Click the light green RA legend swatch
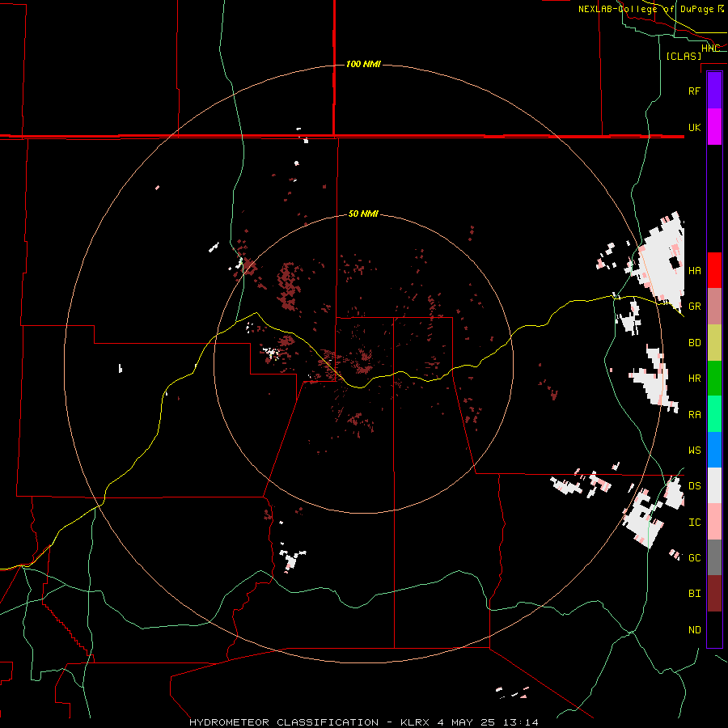 714,414
